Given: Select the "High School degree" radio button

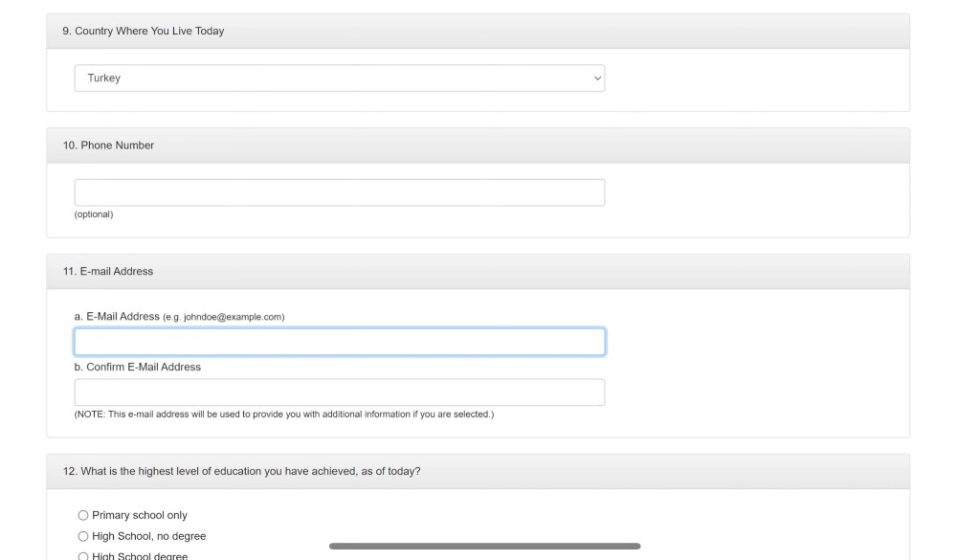Looking at the screenshot, I should (83, 556).
